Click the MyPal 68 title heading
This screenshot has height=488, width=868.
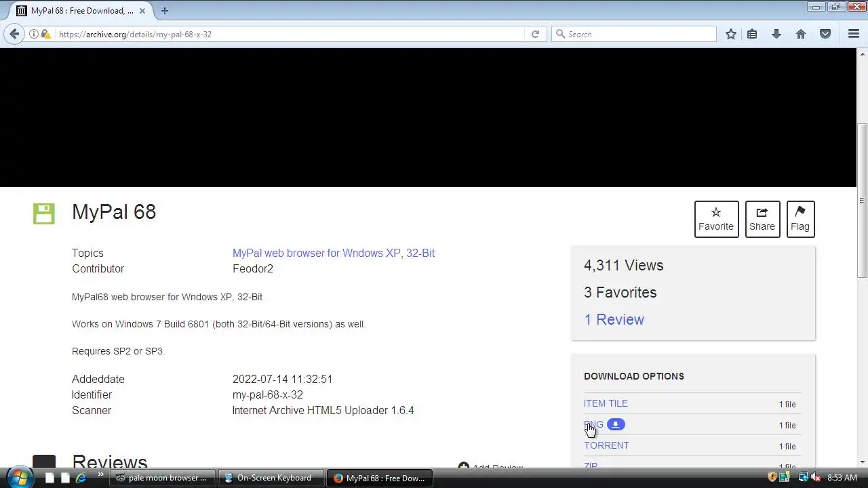[x=114, y=212]
